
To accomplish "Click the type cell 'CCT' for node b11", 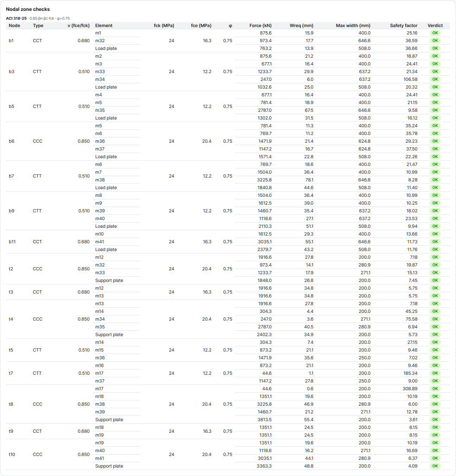I will pyautogui.click(x=37, y=242).
